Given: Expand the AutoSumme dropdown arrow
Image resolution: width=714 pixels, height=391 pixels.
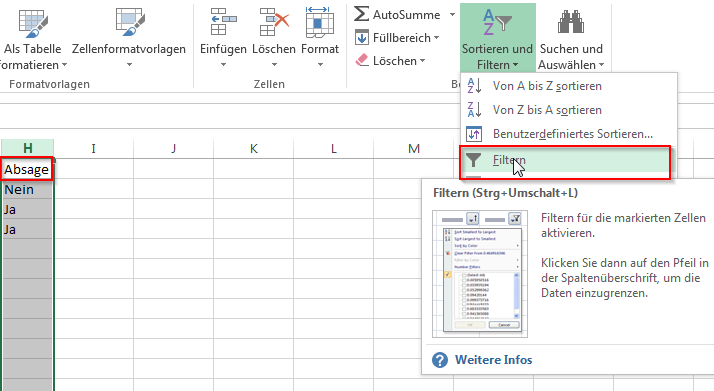Looking at the screenshot, I should point(452,15).
